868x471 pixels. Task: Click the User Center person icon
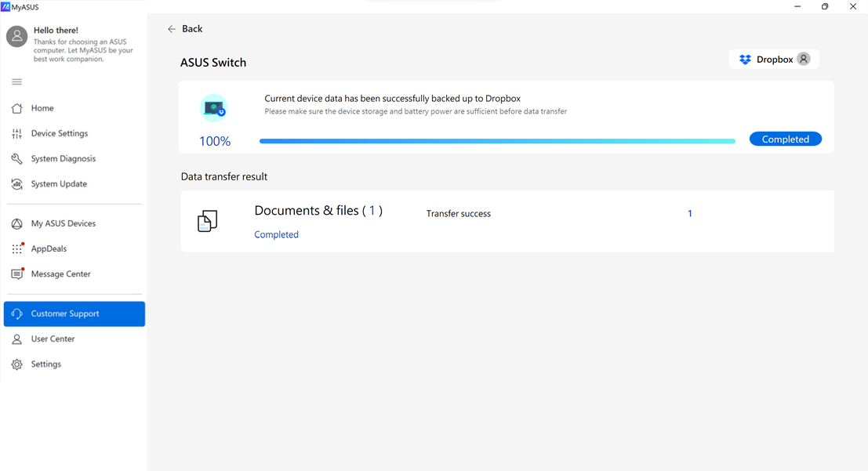click(16, 339)
